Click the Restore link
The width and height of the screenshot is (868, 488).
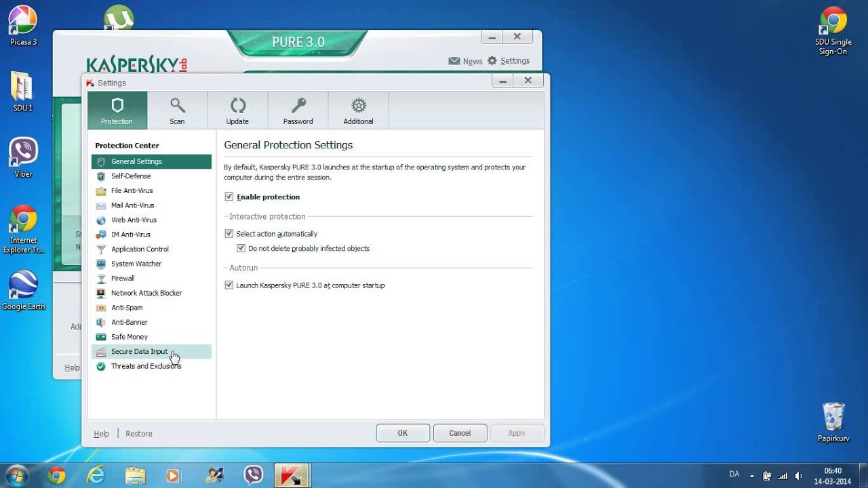tap(139, 434)
